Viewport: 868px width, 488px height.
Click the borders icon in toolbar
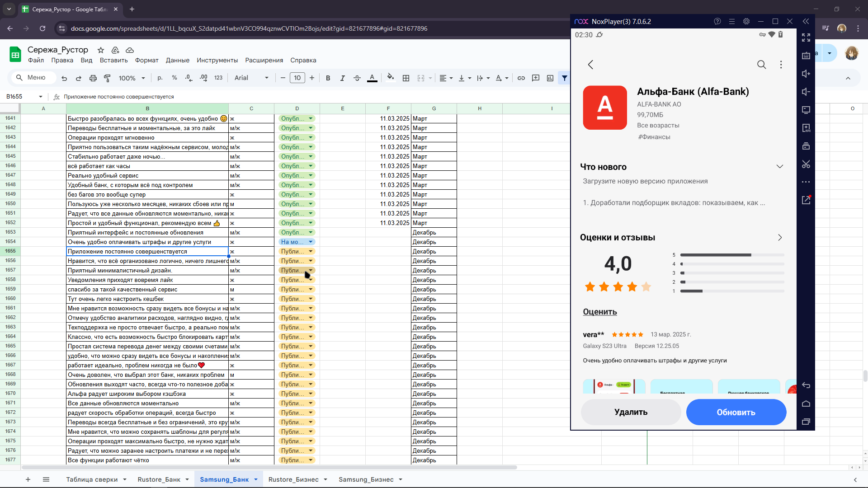(x=406, y=78)
